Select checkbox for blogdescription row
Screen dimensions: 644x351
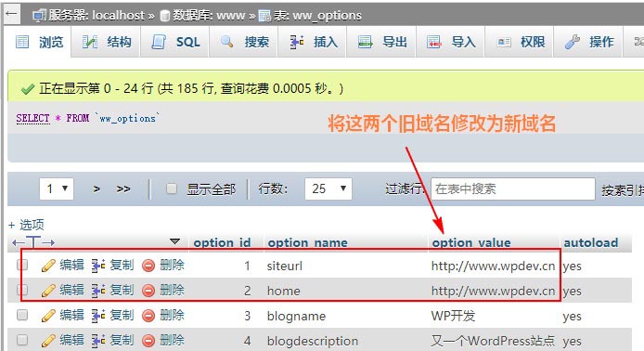[22, 340]
